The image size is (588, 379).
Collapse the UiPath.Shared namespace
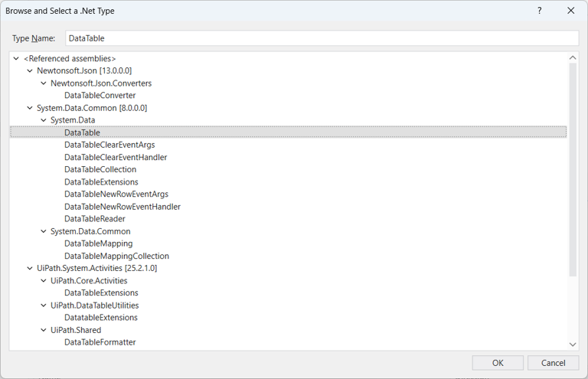44,330
